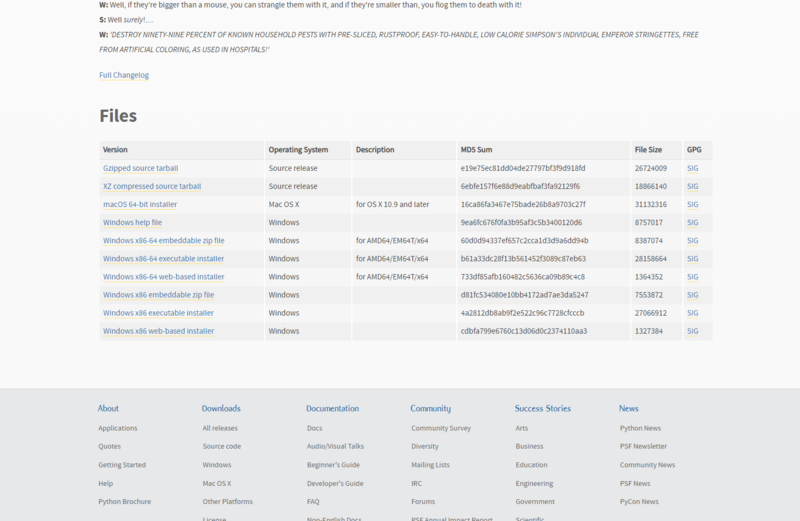Open Other Platforms footer link

(228, 502)
